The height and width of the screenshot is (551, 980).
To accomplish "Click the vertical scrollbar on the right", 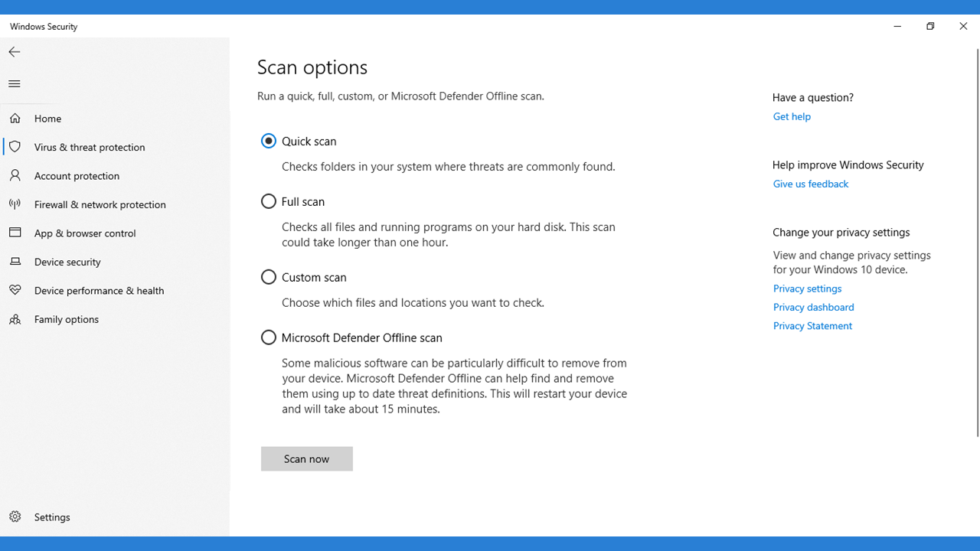I will 977,242.
